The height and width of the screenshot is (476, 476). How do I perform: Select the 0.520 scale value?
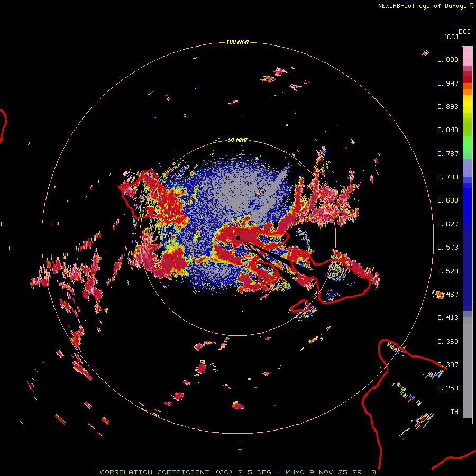(x=448, y=271)
